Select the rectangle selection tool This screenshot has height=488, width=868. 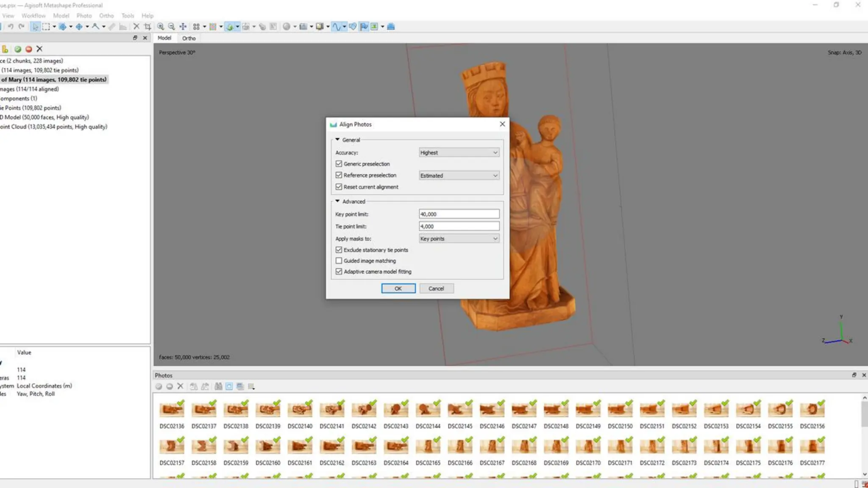pos(46,27)
